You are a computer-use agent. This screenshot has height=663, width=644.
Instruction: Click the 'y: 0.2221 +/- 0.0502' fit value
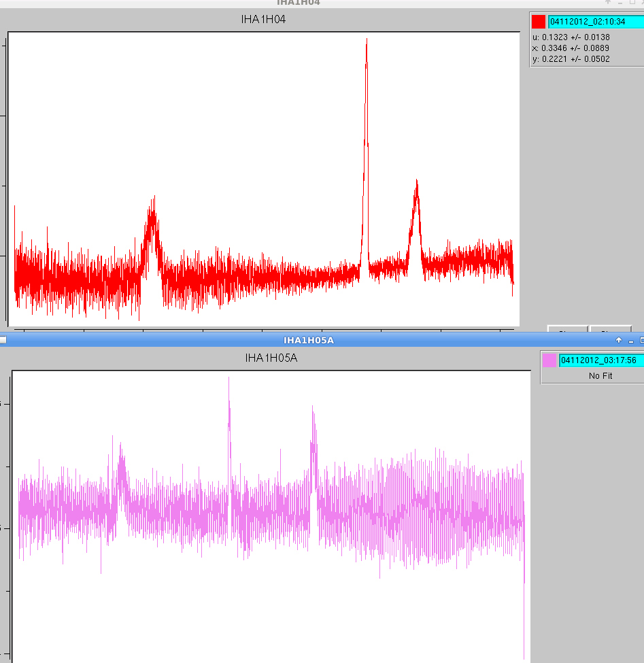pyautogui.click(x=571, y=59)
